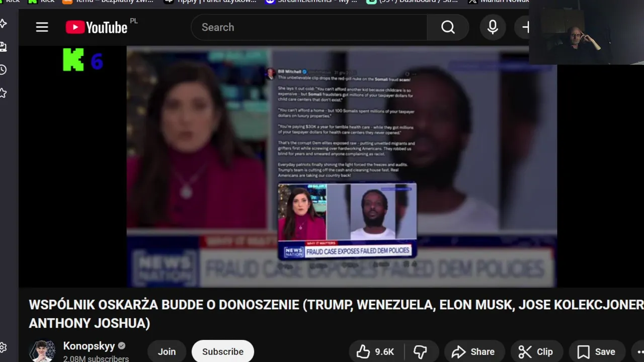Open browser sidebar bookmarks star icon

pos(4,93)
